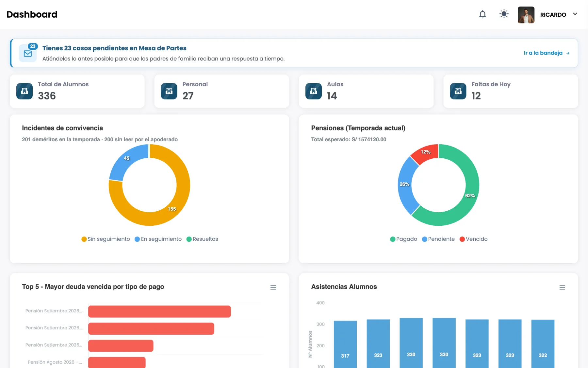Screen dimensions: 588x368
Task: Open the Top 5 deuda chart menu
Action: point(273,288)
